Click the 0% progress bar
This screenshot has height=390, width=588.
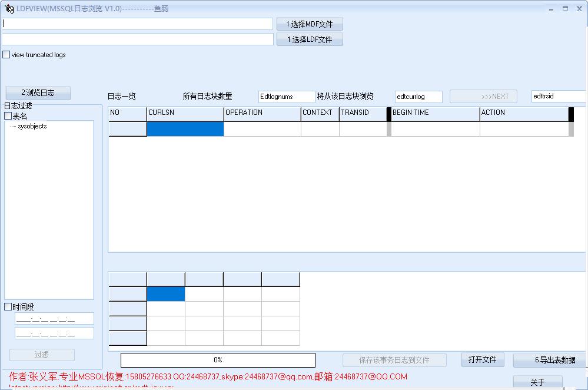(x=218, y=360)
